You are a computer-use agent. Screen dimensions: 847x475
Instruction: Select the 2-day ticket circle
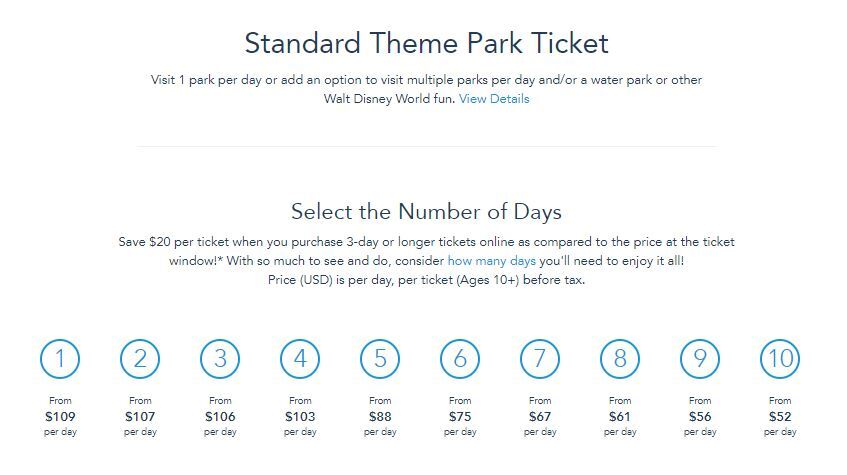tap(140, 359)
